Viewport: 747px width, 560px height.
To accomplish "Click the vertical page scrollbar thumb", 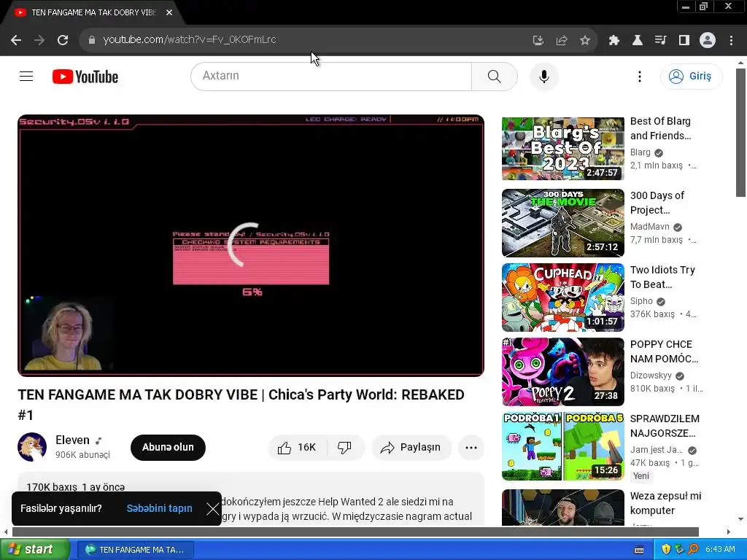I will click(740, 133).
